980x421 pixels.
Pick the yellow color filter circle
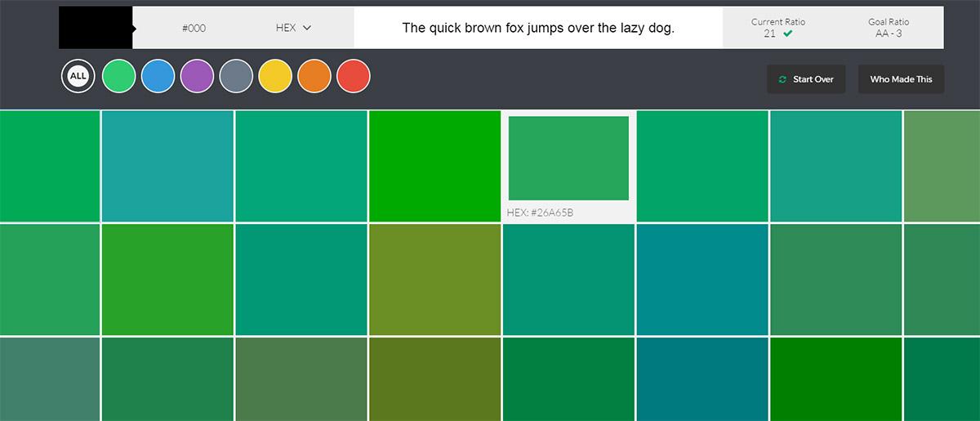click(275, 77)
